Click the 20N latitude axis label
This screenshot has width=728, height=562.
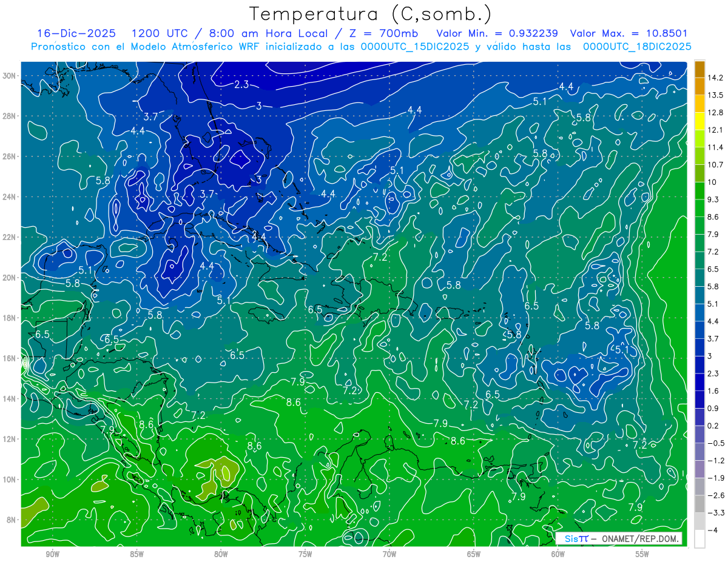pos(10,277)
